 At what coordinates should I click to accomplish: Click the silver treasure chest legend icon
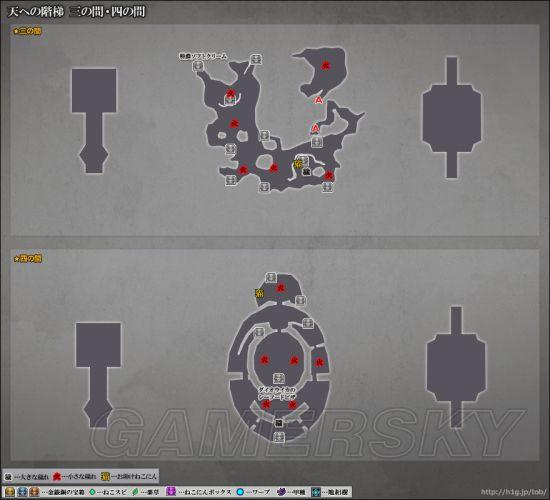[22, 492]
